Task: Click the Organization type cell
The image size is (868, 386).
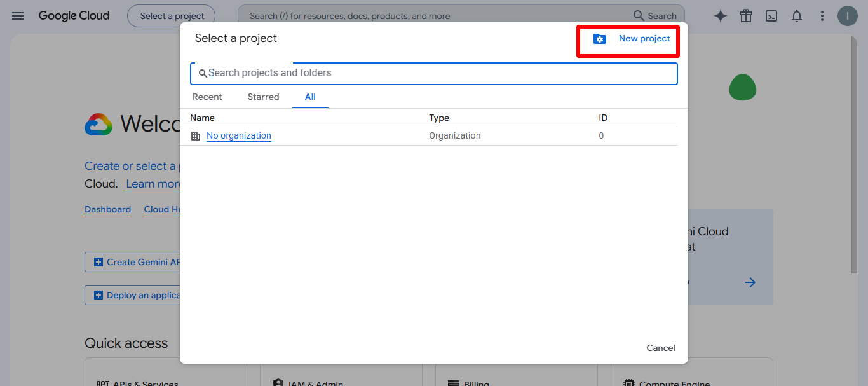Action: pyautogui.click(x=455, y=135)
